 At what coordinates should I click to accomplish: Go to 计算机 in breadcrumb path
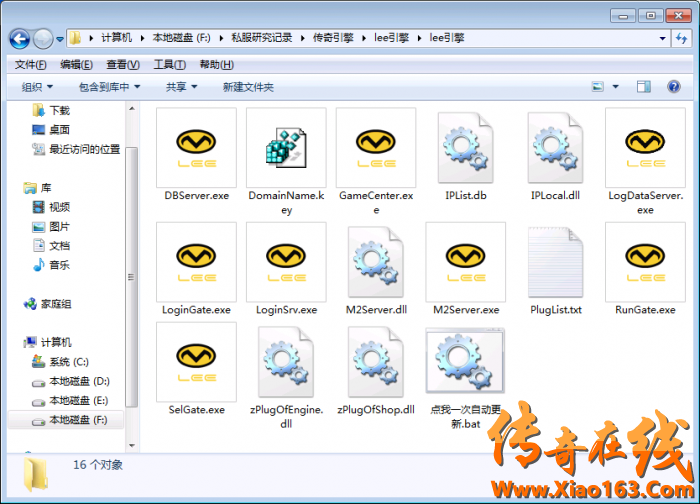pyautogui.click(x=116, y=38)
